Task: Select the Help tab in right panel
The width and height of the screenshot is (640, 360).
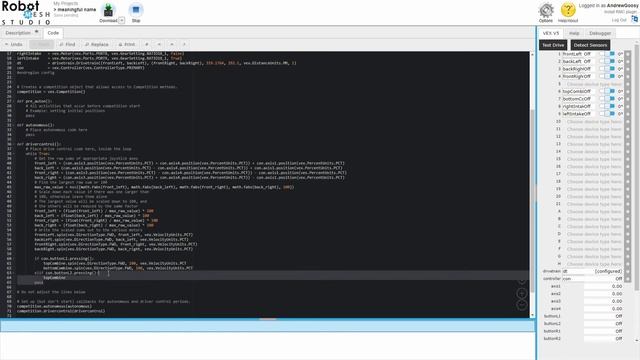Action: coord(574,33)
